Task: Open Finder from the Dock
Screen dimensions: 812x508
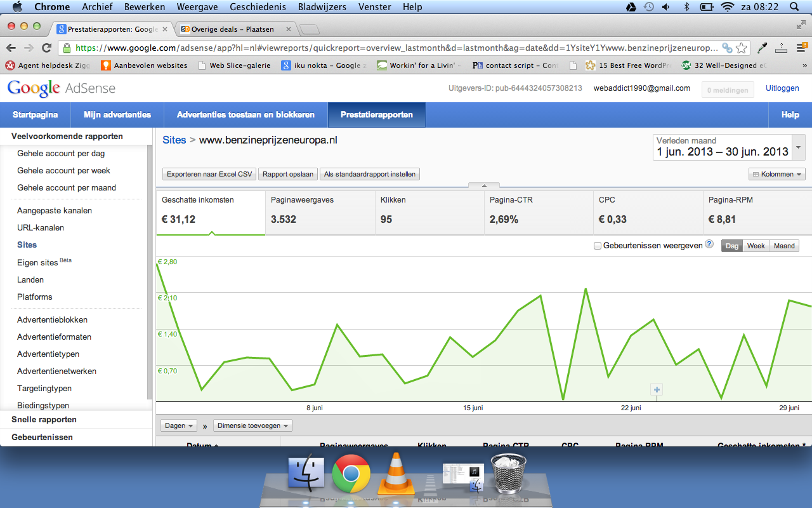Action: point(306,473)
